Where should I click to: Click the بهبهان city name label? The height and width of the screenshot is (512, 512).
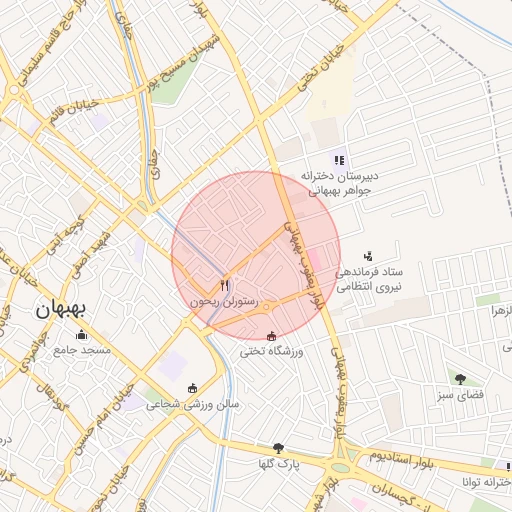coord(61,310)
